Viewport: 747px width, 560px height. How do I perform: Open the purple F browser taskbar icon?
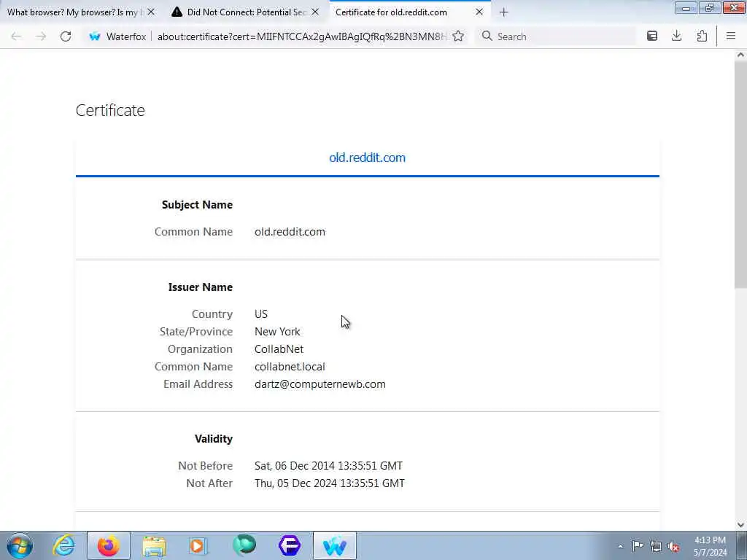coord(290,545)
